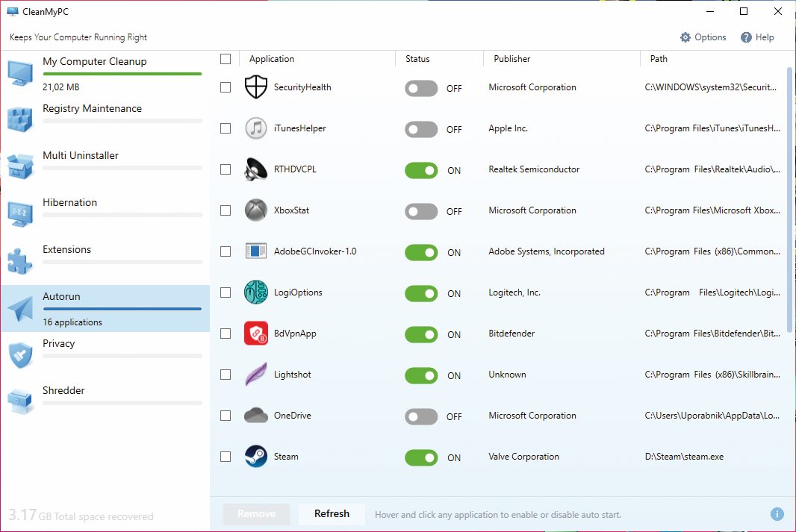Viewport: 796px width, 532px height.
Task: Click the LogiOptions teal icon
Action: click(256, 292)
